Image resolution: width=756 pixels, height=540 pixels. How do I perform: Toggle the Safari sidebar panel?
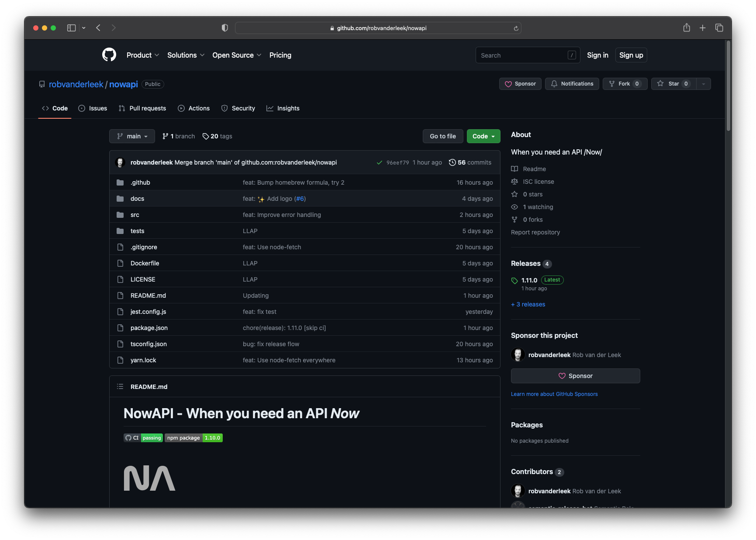(x=72, y=28)
